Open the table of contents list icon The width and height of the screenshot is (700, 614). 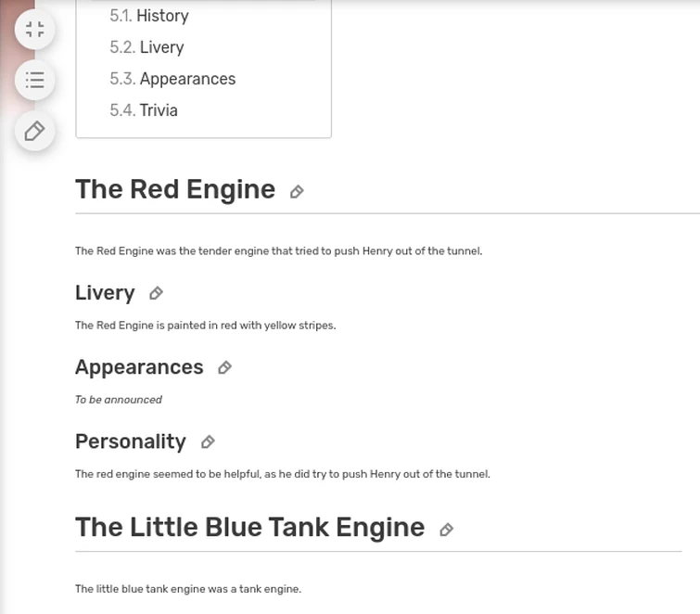(x=34, y=80)
